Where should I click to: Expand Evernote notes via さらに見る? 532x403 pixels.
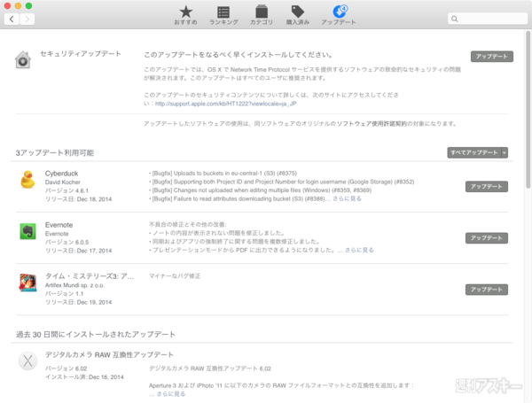[359, 250]
